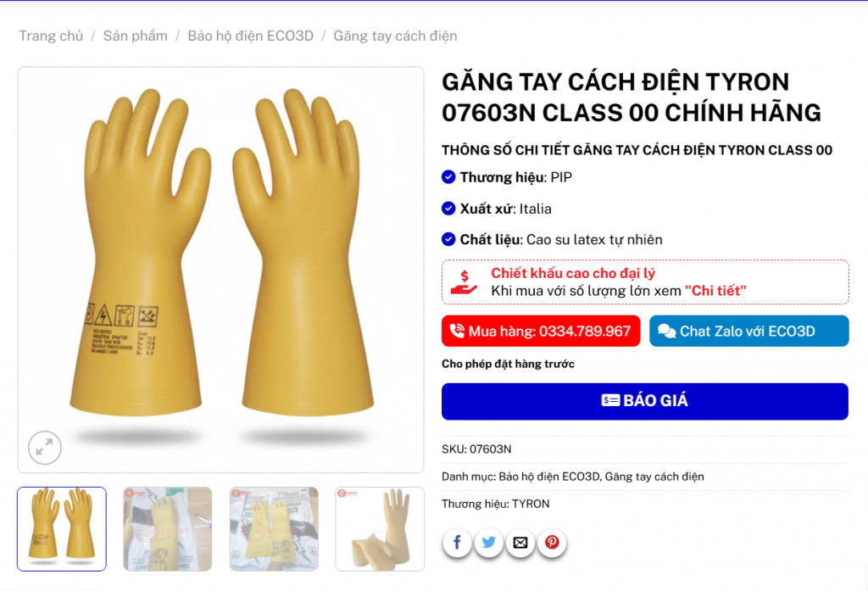Click the phone icon in Mua hàng button
This screenshot has height=591, width=868.
[x=457, y=331]
